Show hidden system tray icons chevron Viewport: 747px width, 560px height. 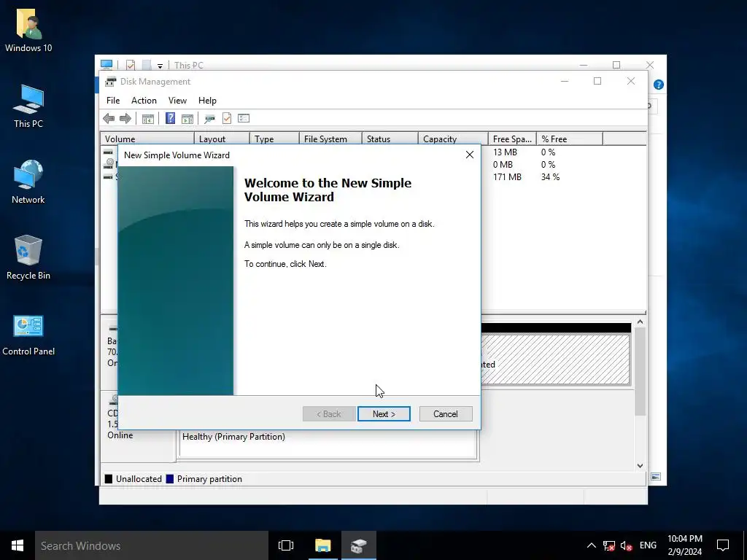[x=591, y=545]
